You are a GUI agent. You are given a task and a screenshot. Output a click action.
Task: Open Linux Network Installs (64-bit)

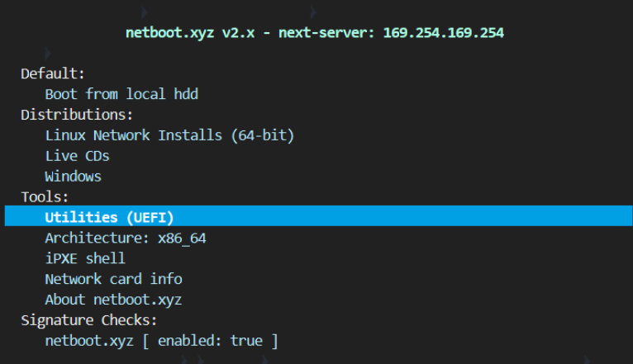169,135
